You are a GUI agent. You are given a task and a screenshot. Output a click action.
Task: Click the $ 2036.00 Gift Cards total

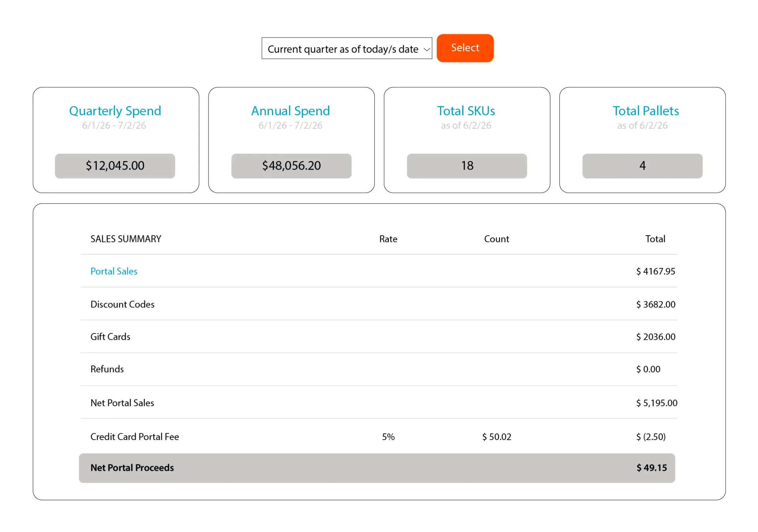pos(655,337)
